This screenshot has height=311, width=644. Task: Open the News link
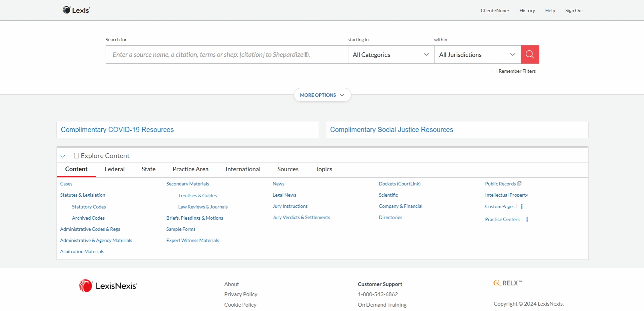point(278,184)
